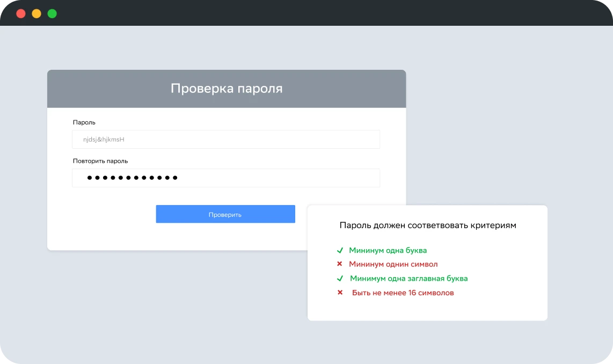Close the window with the red button

(x=21, y=14)
